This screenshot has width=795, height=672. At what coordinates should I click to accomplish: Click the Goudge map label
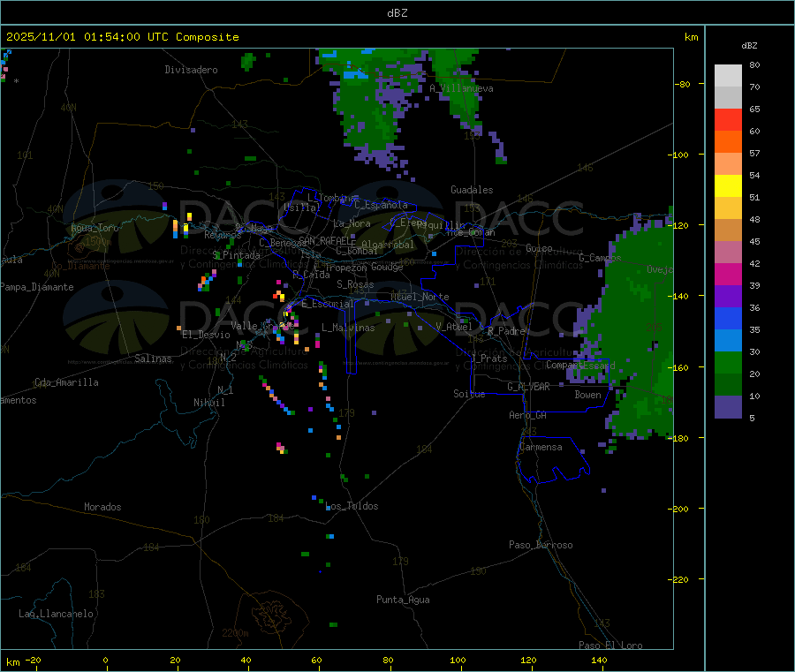click(387, 267)
